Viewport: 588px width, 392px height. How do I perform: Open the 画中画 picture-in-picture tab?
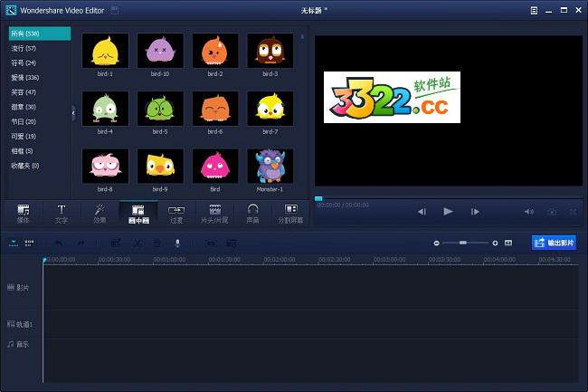[x=138, y=214]
